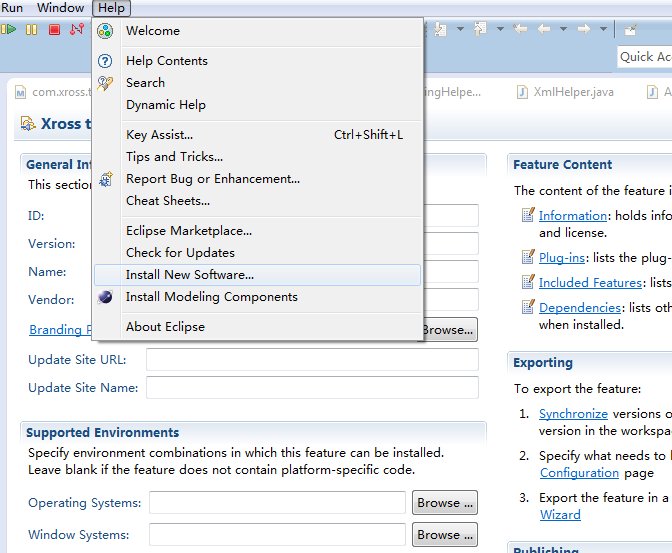Follow the Synchronize link under Exporting
This screenshot has width=672, height=553.
(573, 414)
